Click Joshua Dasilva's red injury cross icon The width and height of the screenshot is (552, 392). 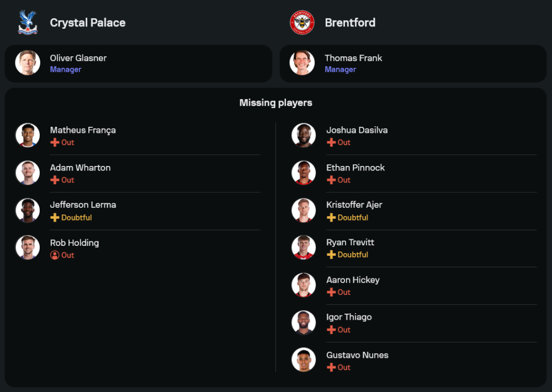331,142
